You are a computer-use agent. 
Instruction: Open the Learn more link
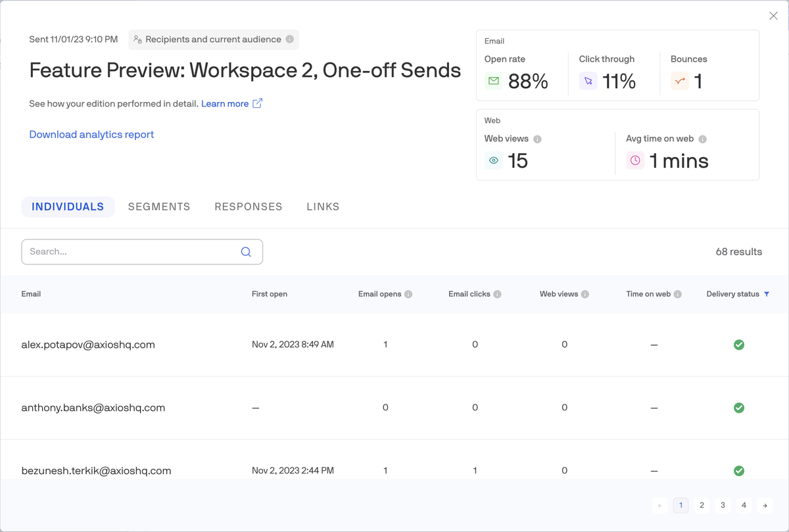coord(225,103)
